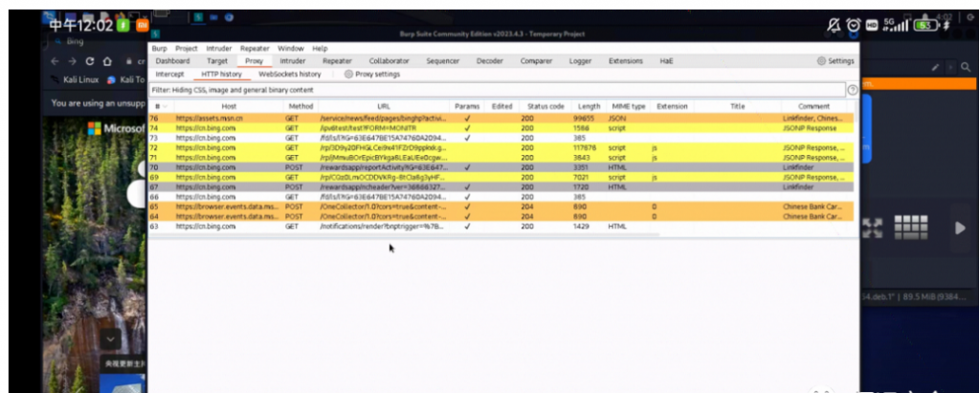Select the HTTP history sub-tab
The image size is (980, 393).
pos(221,74)
